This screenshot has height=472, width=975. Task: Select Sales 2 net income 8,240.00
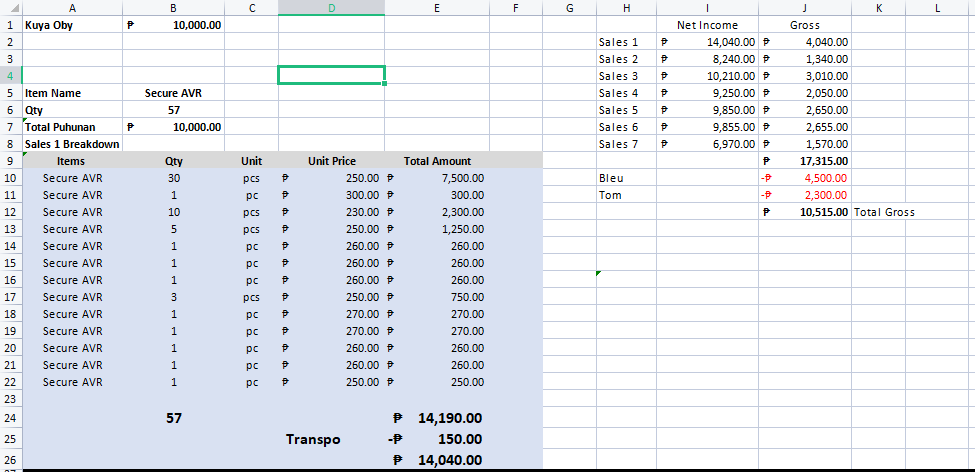click(x=707, y=59)
